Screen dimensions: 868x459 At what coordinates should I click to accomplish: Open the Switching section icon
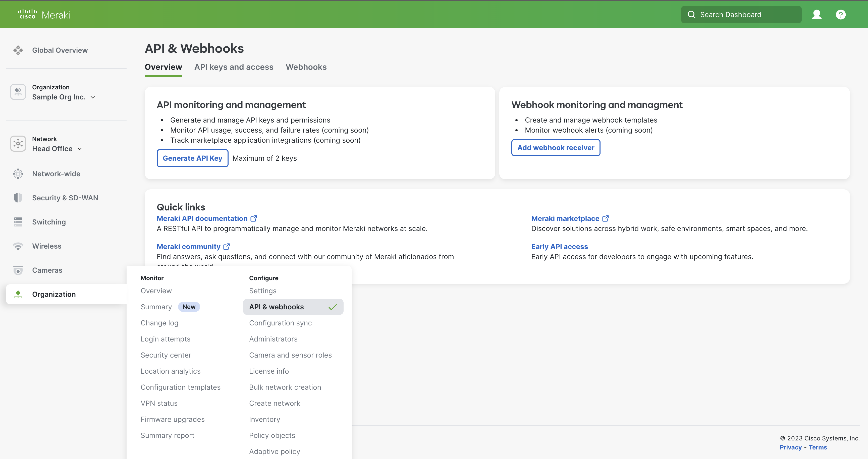pyautogui.click(x=18, y=222)
